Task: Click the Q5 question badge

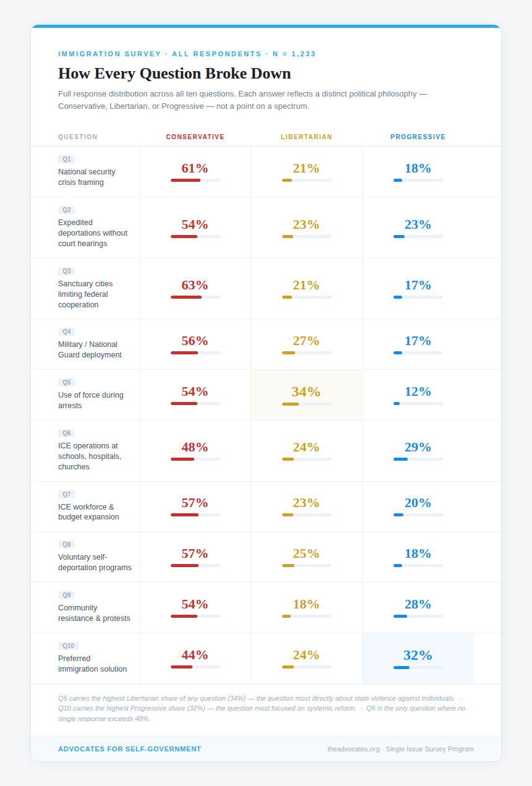Action: click(66, 382)
